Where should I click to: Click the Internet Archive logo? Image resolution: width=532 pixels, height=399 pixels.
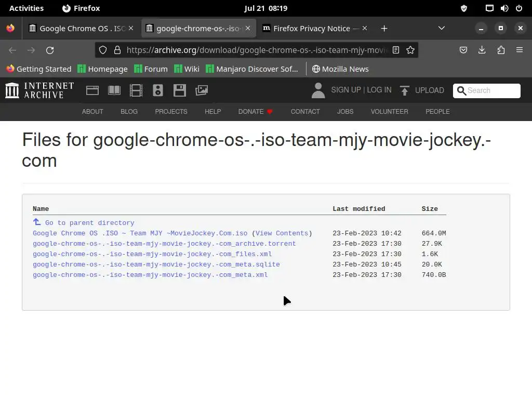tap(39, 90)
